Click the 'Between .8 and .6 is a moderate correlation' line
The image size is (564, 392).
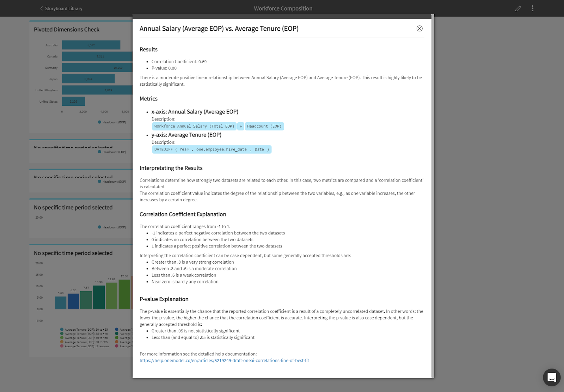point(194,269)
